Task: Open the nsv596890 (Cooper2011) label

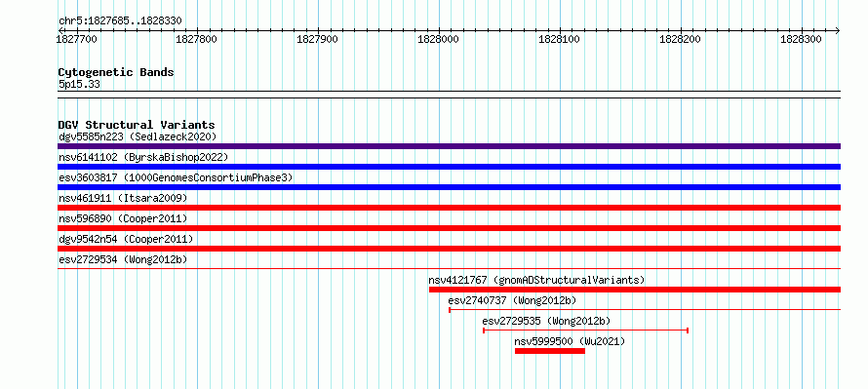Action: coord(123,218)
